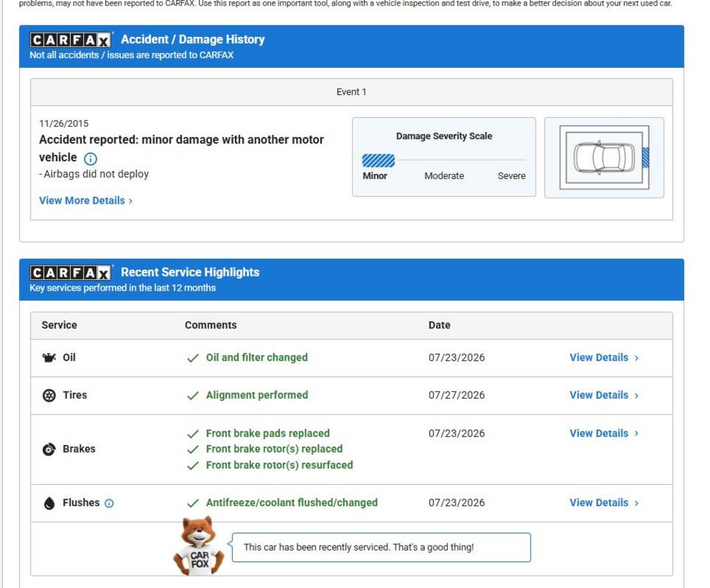Open info icon next to accident reported title
The image size is (710, 588).
click(x=91, y=159)
